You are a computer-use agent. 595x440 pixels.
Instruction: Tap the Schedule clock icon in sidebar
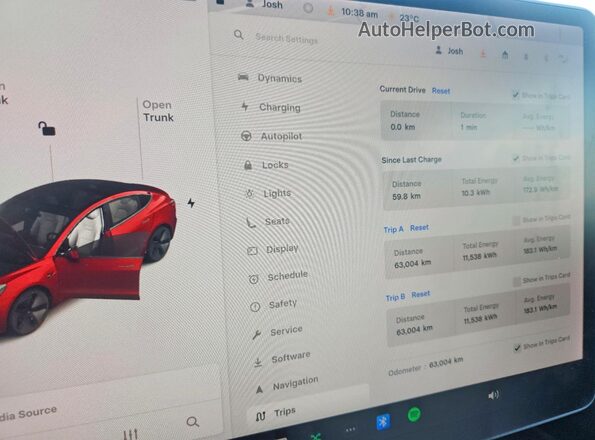[x=253, y=279]
